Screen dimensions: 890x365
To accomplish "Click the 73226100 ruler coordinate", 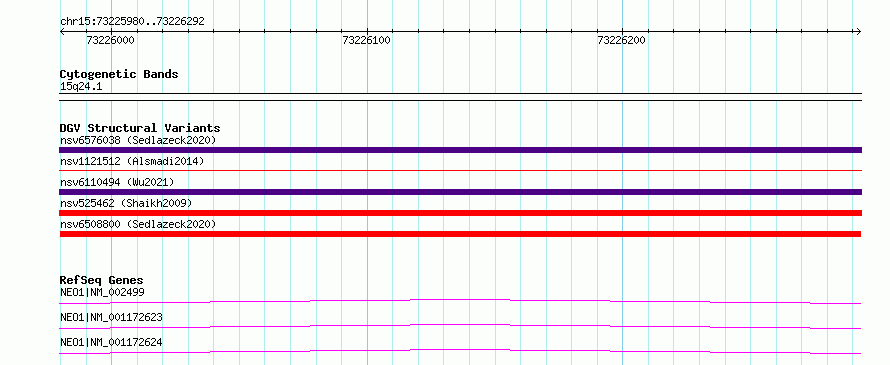I will pos(367,41).
